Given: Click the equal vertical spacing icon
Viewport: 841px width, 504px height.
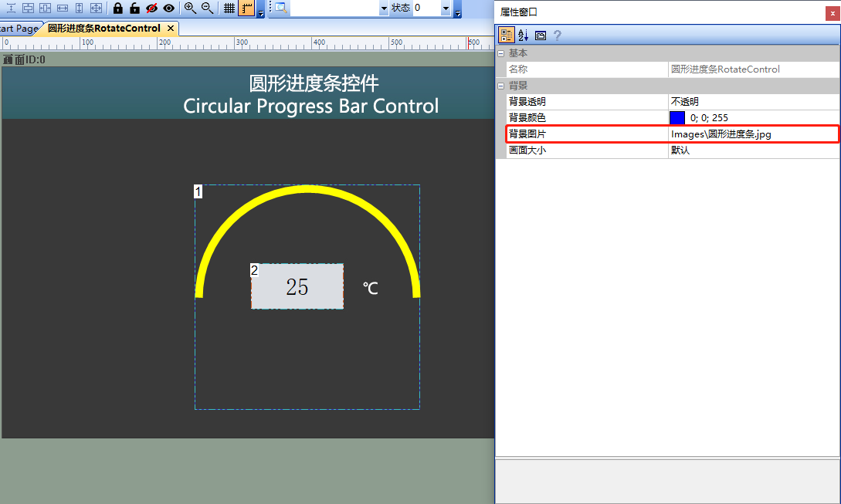Looking at the screenshot, I should tap(11, 8).
